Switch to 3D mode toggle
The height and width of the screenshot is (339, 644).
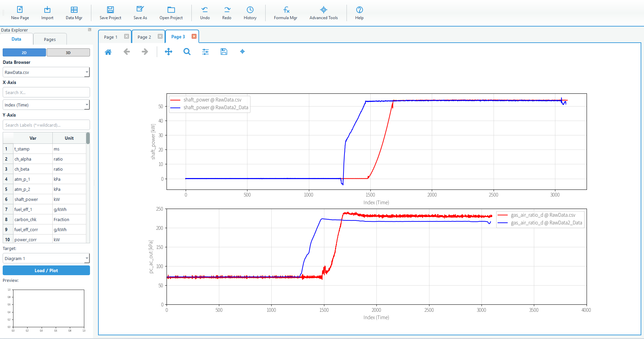68,53
